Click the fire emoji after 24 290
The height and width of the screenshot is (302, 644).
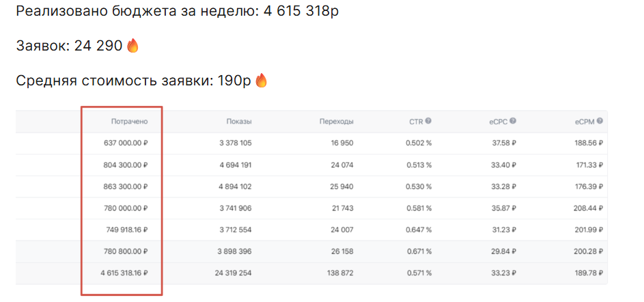coord(132,46)
